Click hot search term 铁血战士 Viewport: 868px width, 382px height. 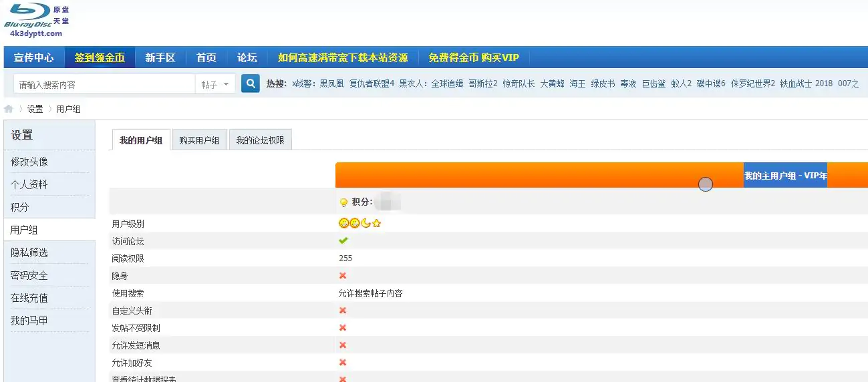tap(796, 83)
